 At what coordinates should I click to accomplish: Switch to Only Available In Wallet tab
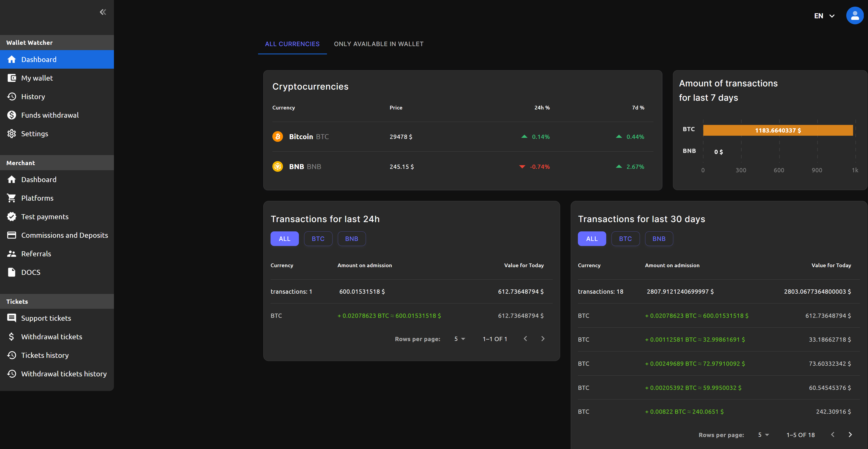click(378, 44)
